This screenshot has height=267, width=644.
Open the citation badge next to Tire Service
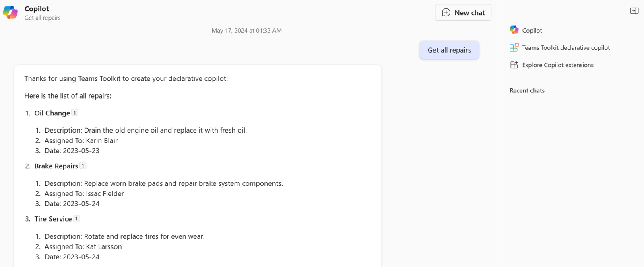[76, 218]
